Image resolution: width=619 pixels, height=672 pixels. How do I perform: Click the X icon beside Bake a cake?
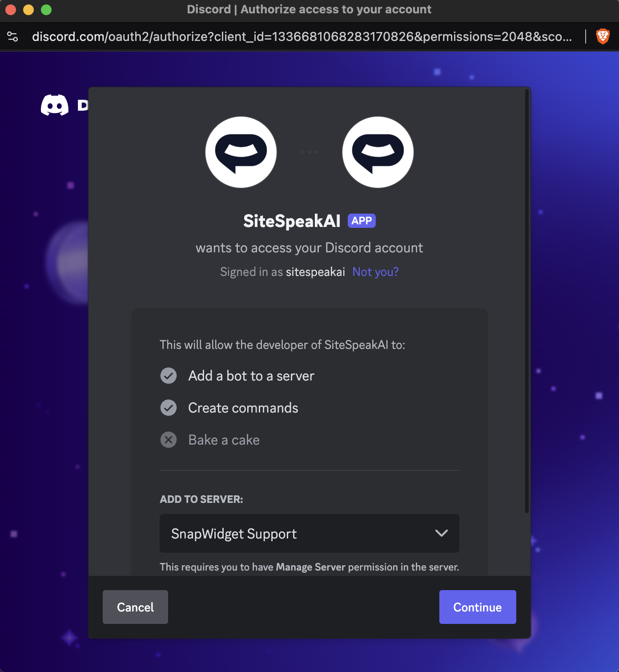click(x=169, y=440)
